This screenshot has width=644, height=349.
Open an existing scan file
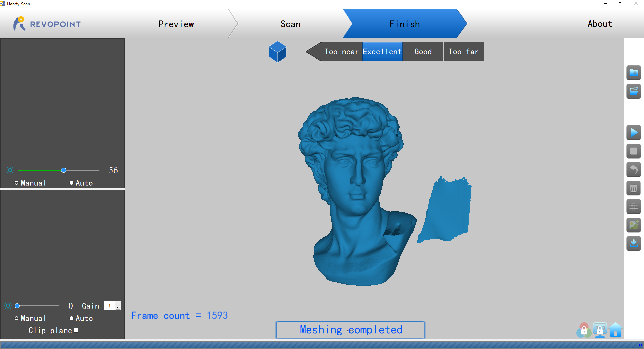634,91
